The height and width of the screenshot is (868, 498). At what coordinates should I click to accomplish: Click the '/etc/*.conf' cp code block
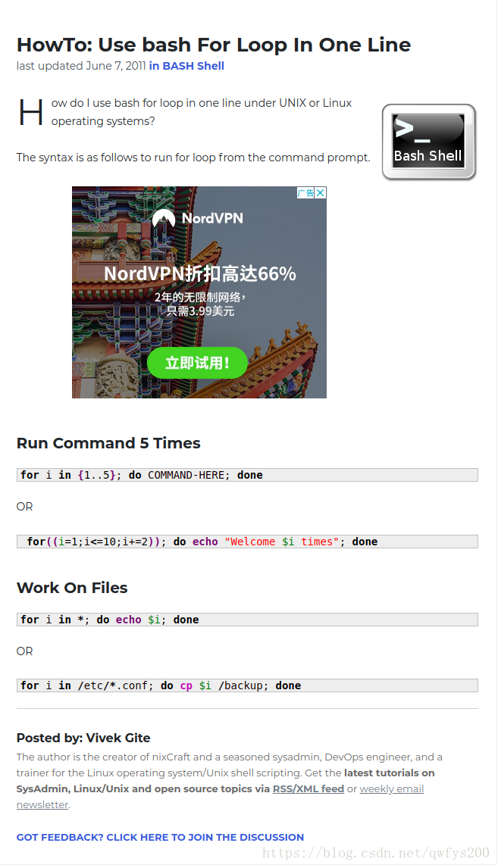(x=247, y=685)
